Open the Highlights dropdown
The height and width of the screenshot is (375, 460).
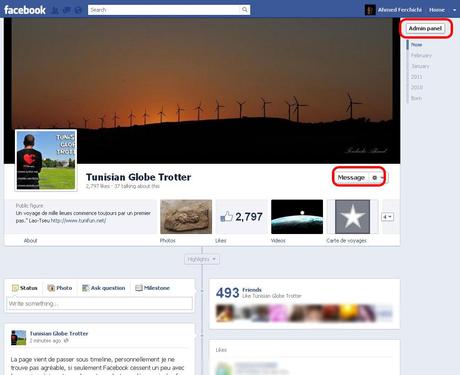202,259
